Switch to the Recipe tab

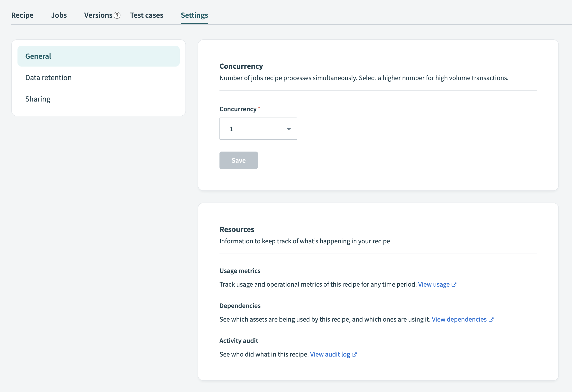[22, 15]
